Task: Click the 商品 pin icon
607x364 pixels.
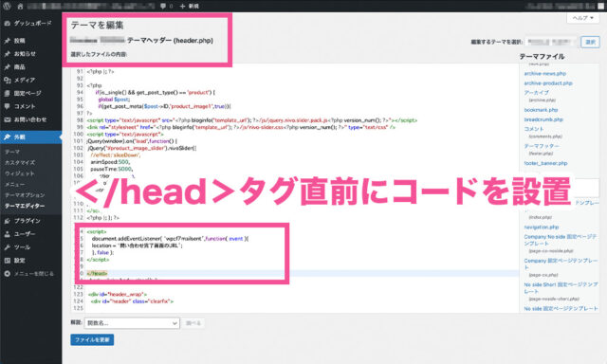Action: pyautogui.click(x=7, y=67)
